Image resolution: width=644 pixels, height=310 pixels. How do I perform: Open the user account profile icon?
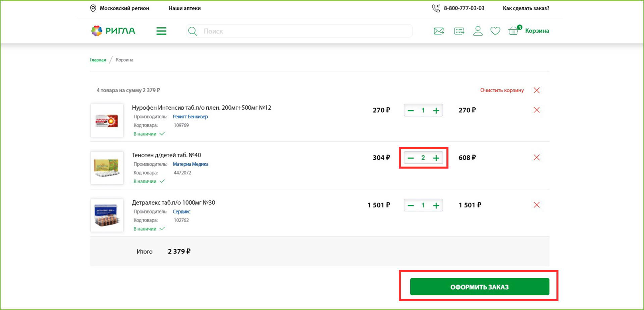tap(478, 31)
